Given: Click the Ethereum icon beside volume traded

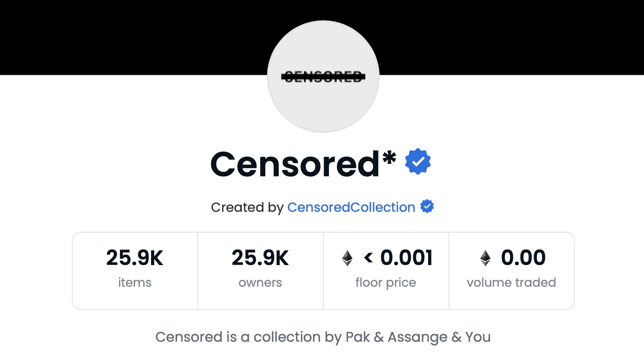Looking at the screenshot, I should coord(485,258).
